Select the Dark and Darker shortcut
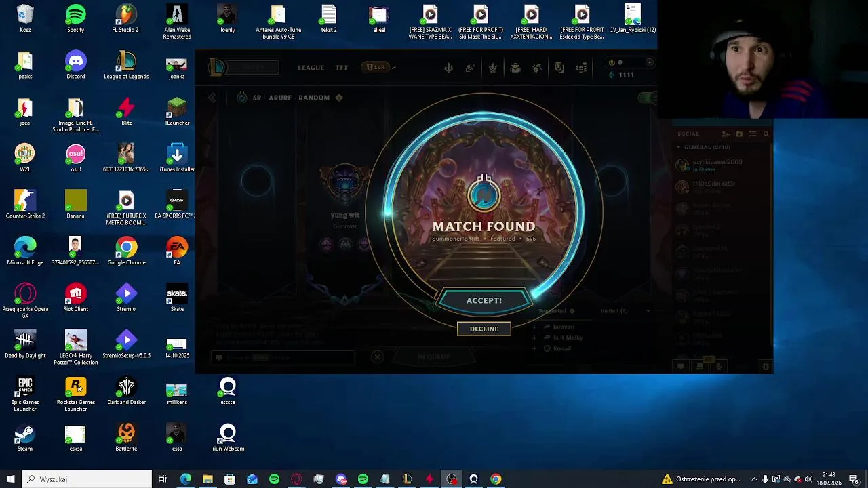 [x=126, y=392]
